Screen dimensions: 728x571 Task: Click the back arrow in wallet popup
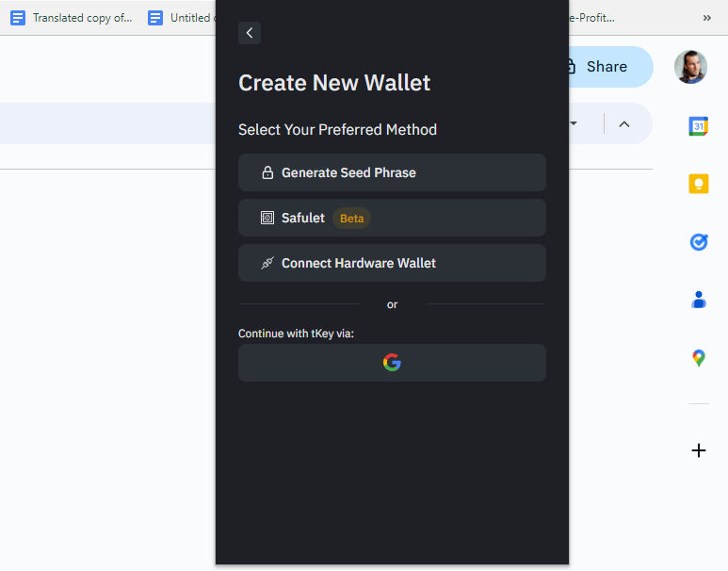point(250,33)
